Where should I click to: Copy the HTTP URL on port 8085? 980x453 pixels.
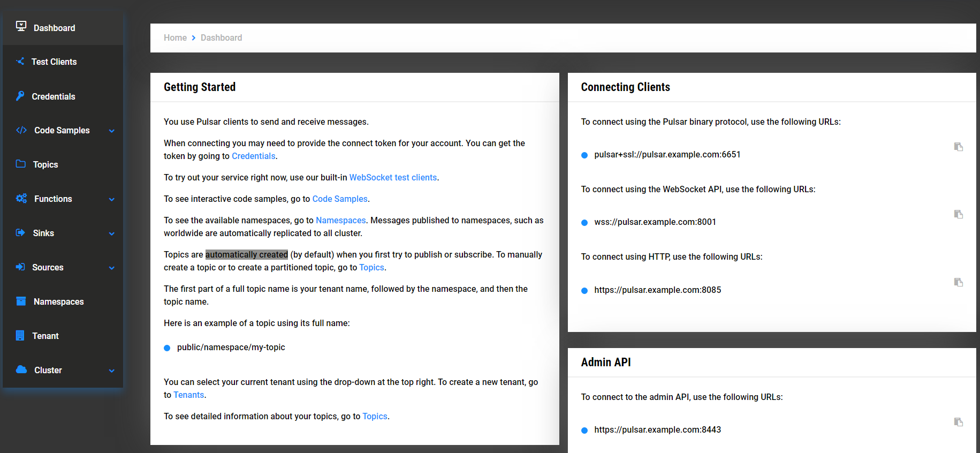coord(959,282)
